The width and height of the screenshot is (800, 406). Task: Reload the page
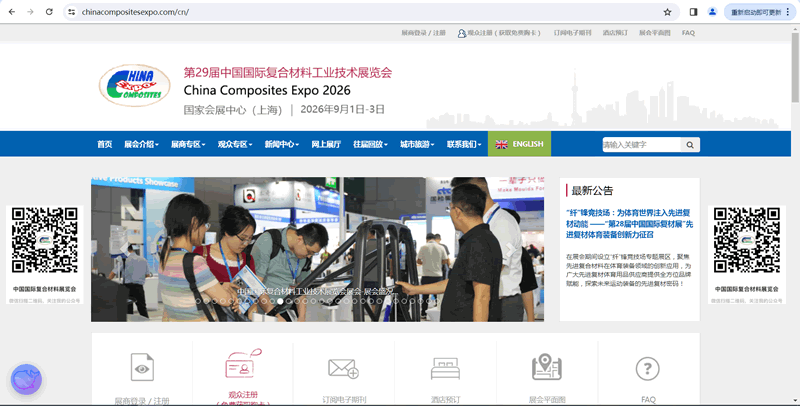pyautogui.click(x=49, y=12)
